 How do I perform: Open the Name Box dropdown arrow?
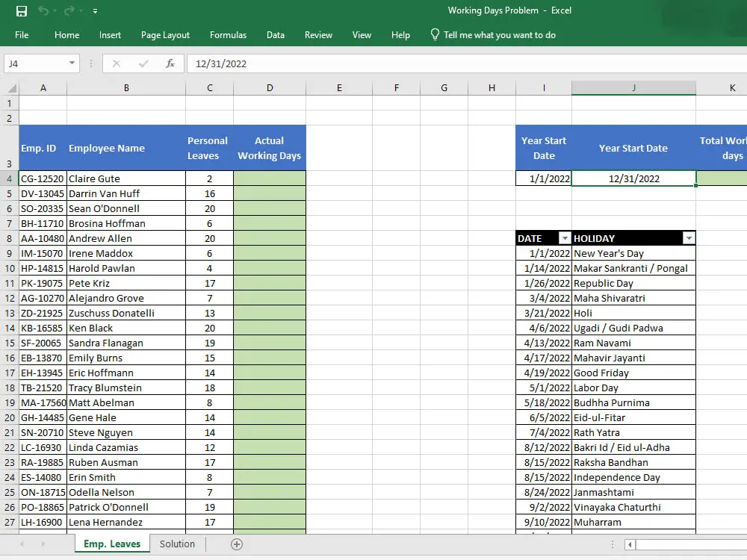point(72,63)
